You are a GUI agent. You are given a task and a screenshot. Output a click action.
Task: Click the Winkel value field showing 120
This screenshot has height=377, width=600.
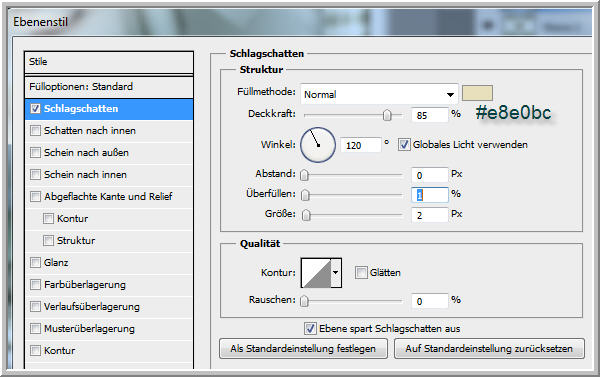361,145
